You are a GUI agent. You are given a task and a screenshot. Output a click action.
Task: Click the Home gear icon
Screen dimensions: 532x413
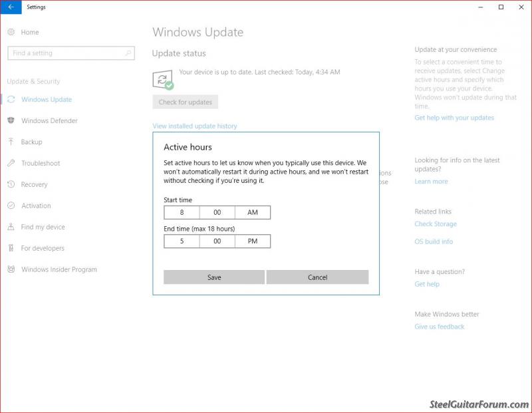pyautogui.click(x=11, y=32)
